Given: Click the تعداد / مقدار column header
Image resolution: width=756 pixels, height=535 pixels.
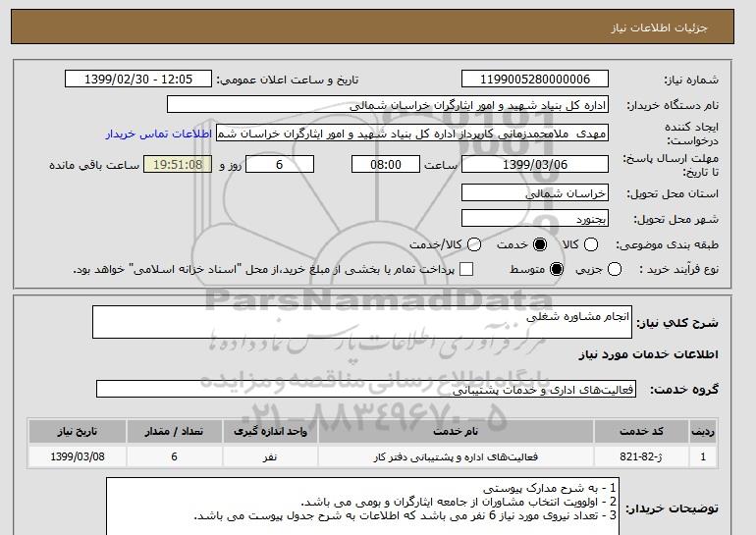Looking at the screenshot, I should pyautogui.click(x=174, y=431).
